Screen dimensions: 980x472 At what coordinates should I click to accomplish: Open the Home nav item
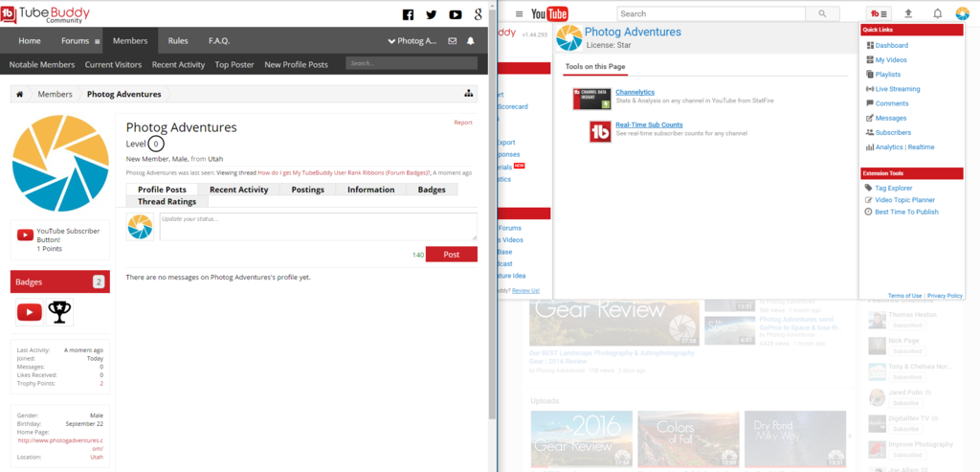[30, 41]
